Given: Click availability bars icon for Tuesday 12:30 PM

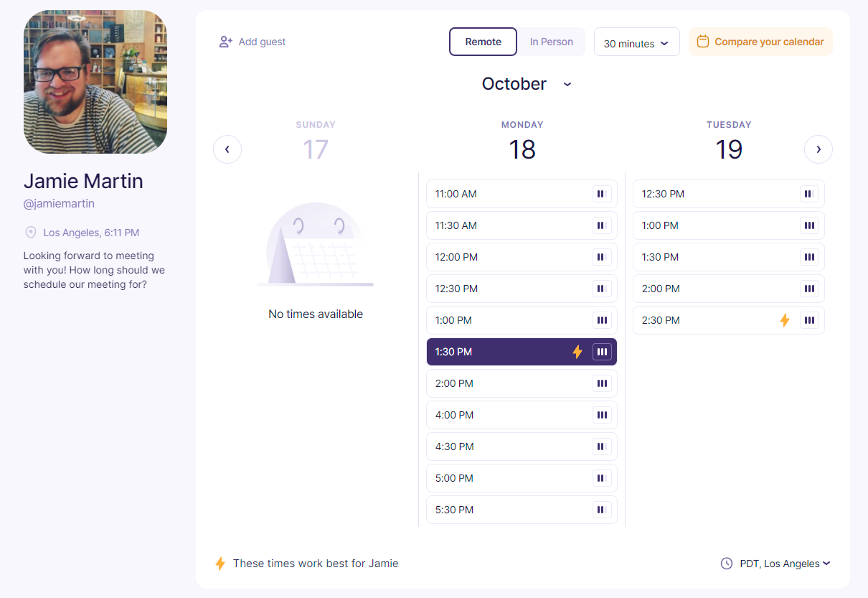Looking at the screenshot, I should point(809,194).
